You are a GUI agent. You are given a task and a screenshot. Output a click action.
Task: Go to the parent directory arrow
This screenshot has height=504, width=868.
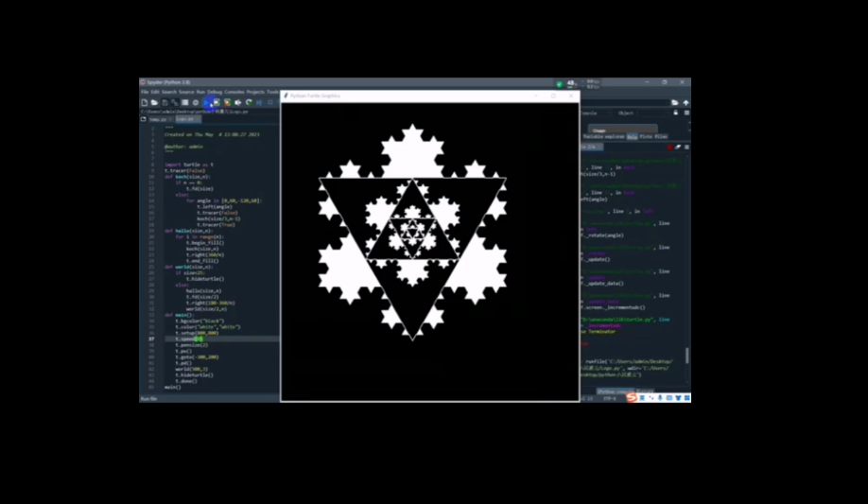(686, 102)
